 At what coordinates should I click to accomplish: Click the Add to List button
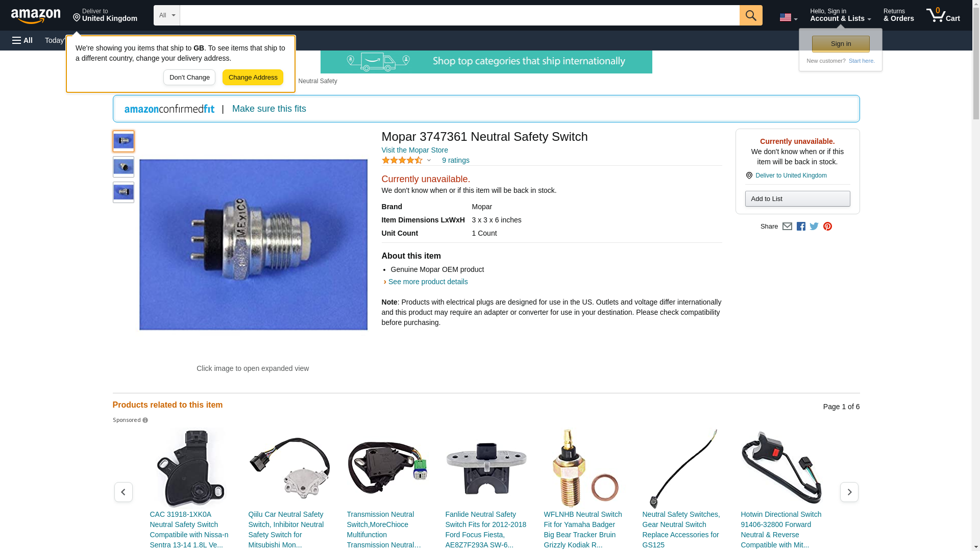click(797, 199)
